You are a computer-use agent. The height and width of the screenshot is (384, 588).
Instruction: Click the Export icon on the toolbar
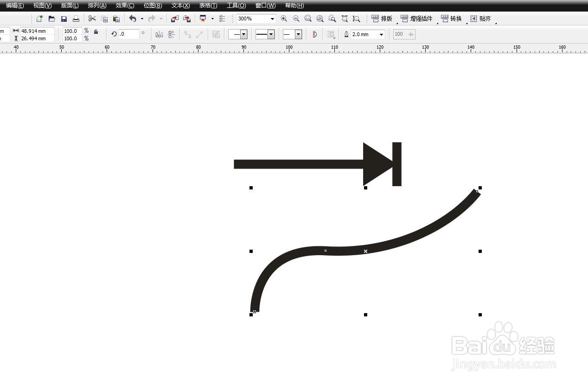pos(187,19)
